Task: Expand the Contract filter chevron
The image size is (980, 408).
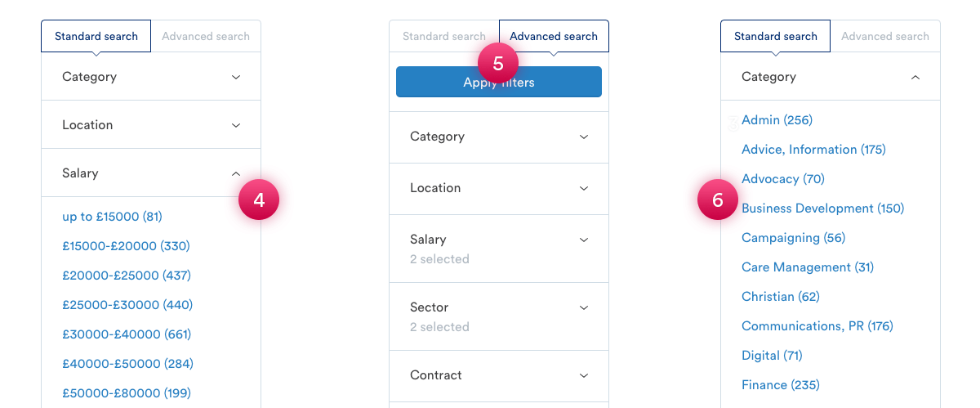Action: coord(584,375)
